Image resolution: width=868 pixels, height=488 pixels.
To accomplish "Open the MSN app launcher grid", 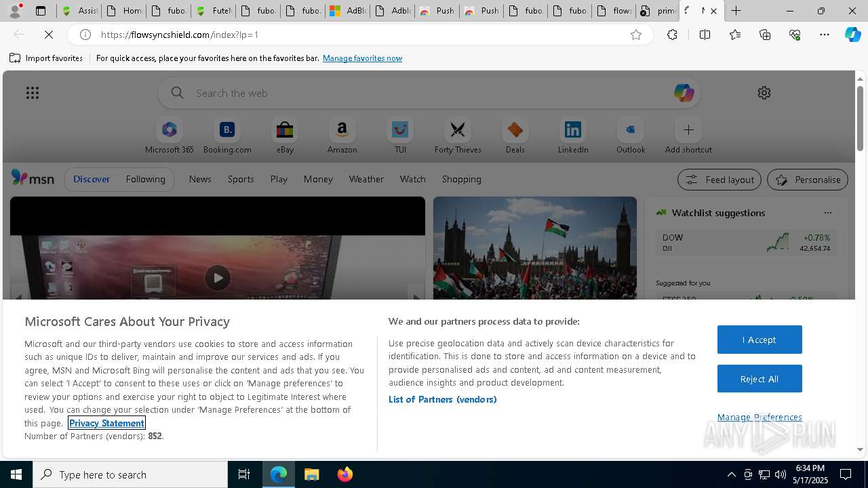I will click(33, 93).
